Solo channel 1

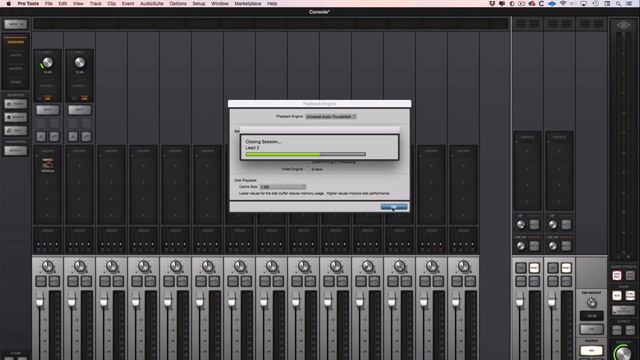tap(41, 281)
